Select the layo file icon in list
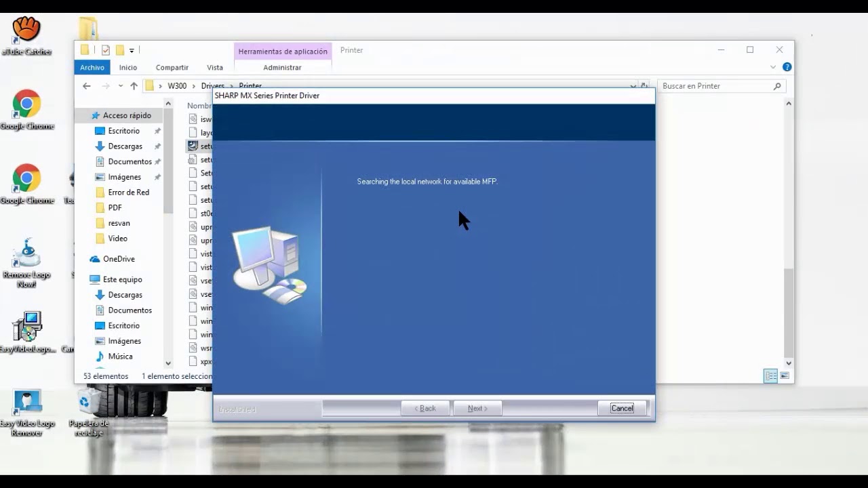Viewport: 868px width, 488px height. (193, 133)
